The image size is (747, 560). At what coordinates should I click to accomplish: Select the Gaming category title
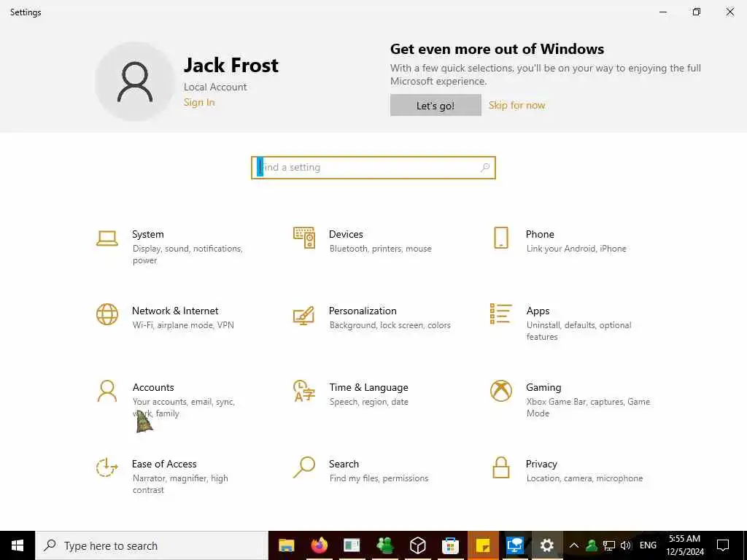pyautogui.click(x=543, y=388)
